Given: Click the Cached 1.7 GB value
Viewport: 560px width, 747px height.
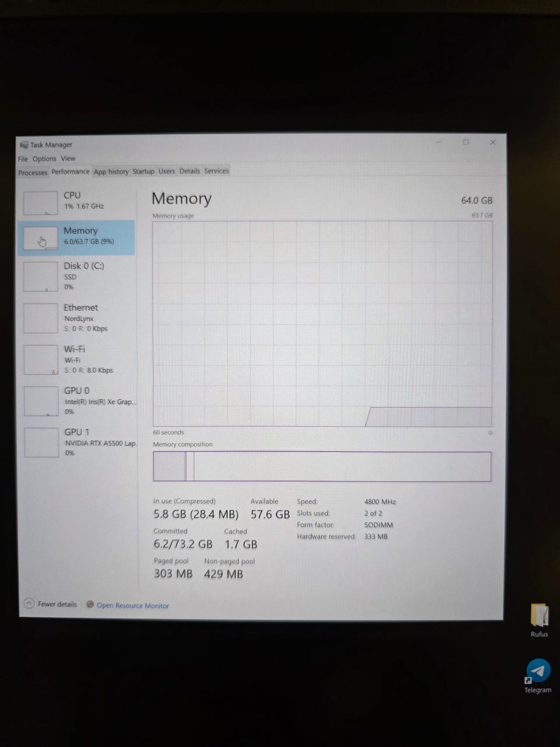Looking at the screenshot, I should [x=241, y=544].
